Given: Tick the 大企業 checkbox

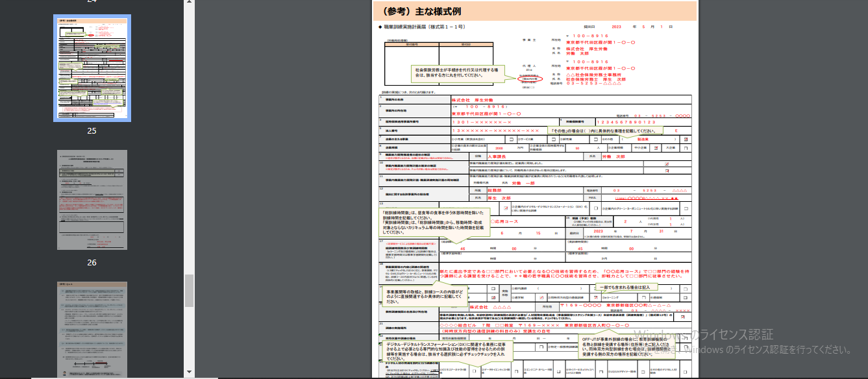Looking at the screenshot, I should tap(686, 148).
